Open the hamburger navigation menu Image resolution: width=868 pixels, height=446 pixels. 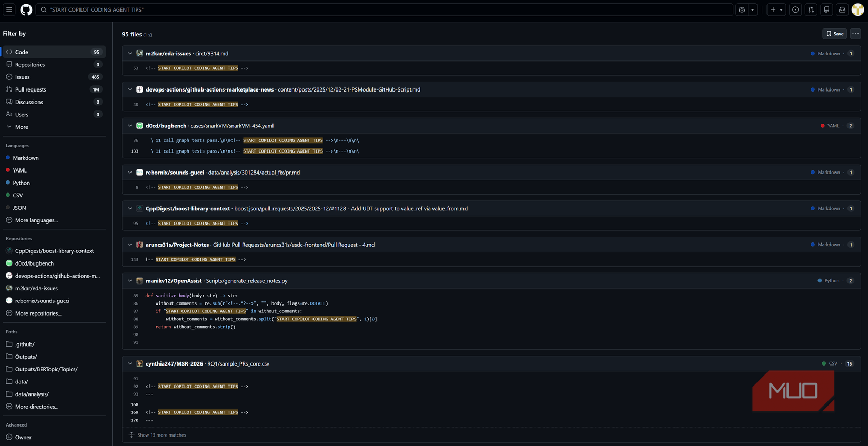(x=9, y=9)
